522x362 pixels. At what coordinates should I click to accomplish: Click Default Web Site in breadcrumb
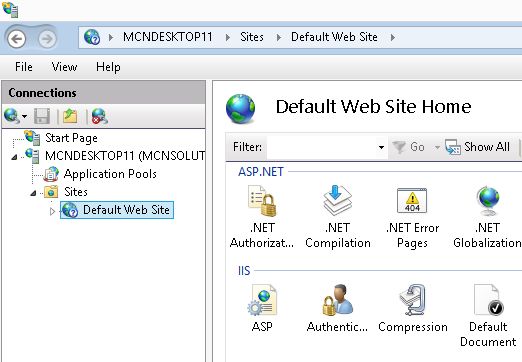click(334, 37)
